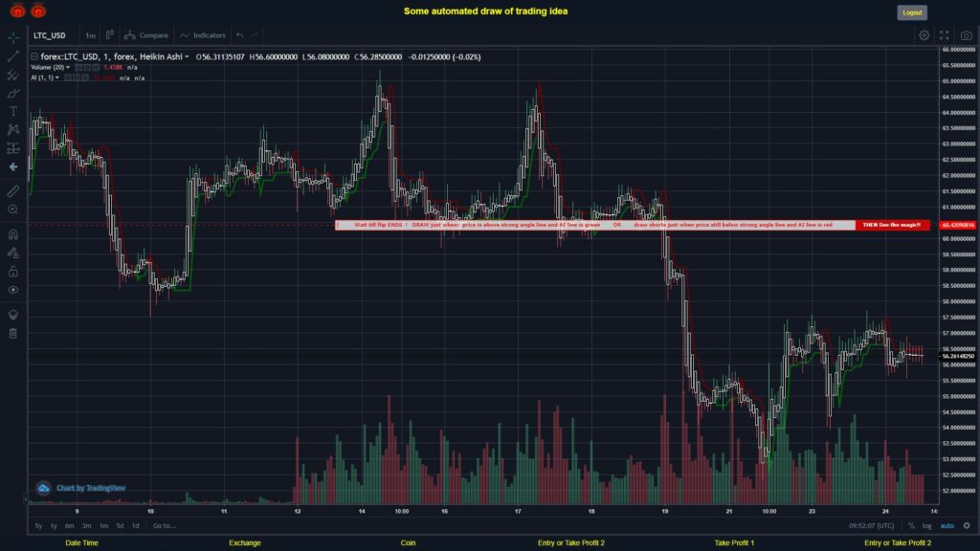The image size is (980, 551).
Task: Switch the range to 3m
Action: pos(86,526)
